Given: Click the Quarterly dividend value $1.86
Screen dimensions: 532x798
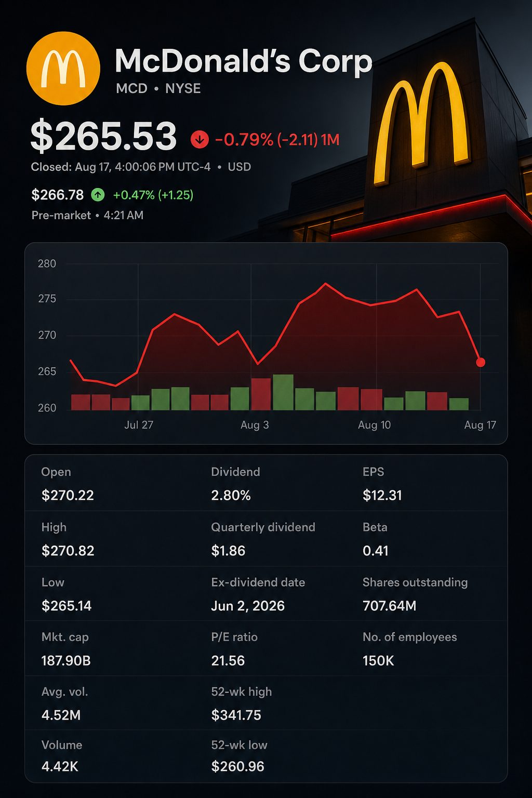Looking at the screenshot, I should click(228, 551).
